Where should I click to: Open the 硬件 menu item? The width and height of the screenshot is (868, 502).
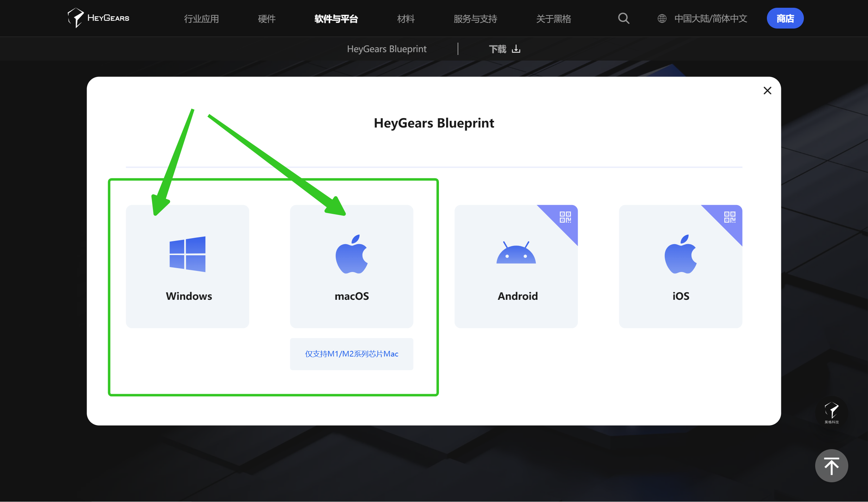[267, 19]
